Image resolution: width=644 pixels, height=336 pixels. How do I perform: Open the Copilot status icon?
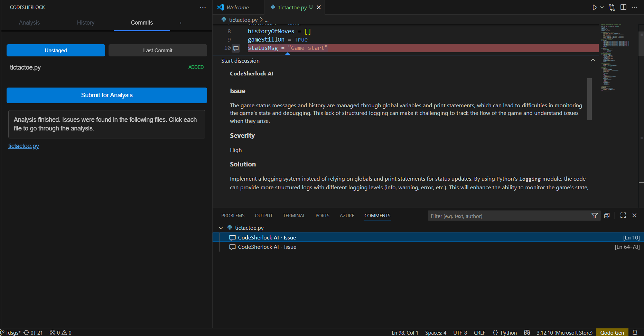pyautogui.click(x=527, y=333)
